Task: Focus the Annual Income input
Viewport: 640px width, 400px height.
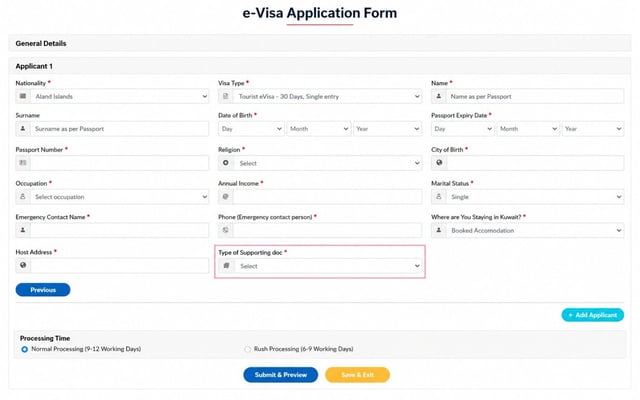Action: 328,197
